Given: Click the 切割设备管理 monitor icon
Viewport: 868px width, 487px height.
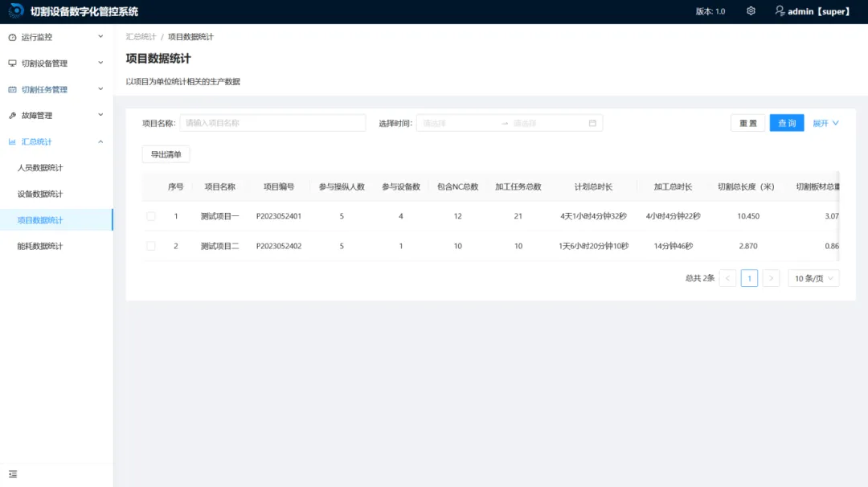Looking at the screenshot, I should click(x=12, y=63).
